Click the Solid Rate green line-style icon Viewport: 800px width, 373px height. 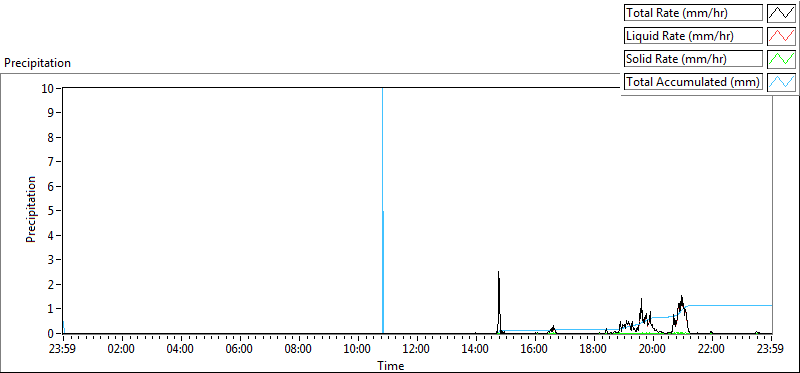(782, 59)
